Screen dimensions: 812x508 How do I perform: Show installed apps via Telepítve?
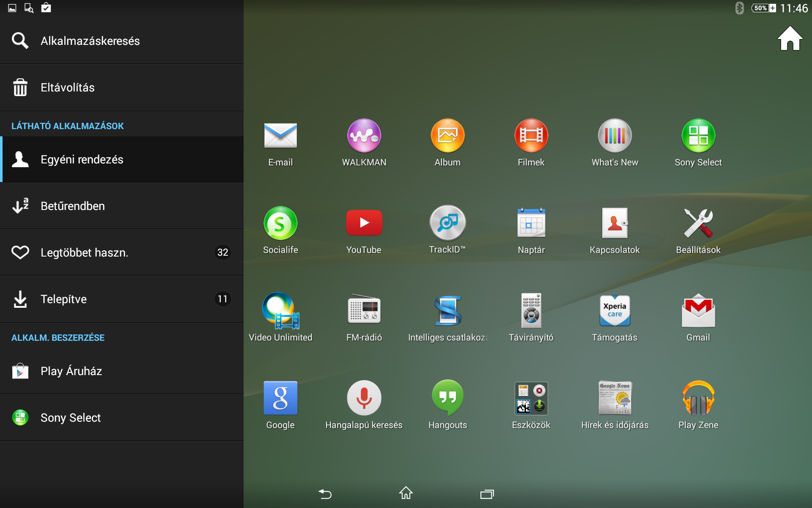click(122, 299)
